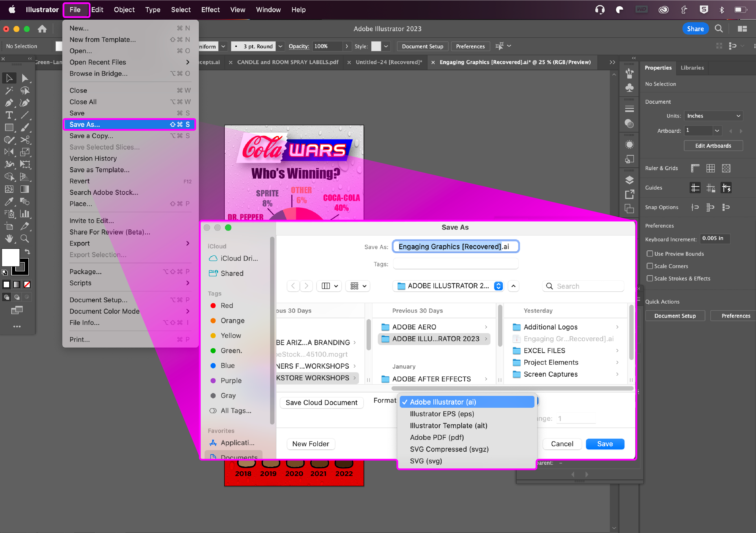This screenshot has width=756, height=533.
Task: Click the Save As filename field
Action: point(456,246)
